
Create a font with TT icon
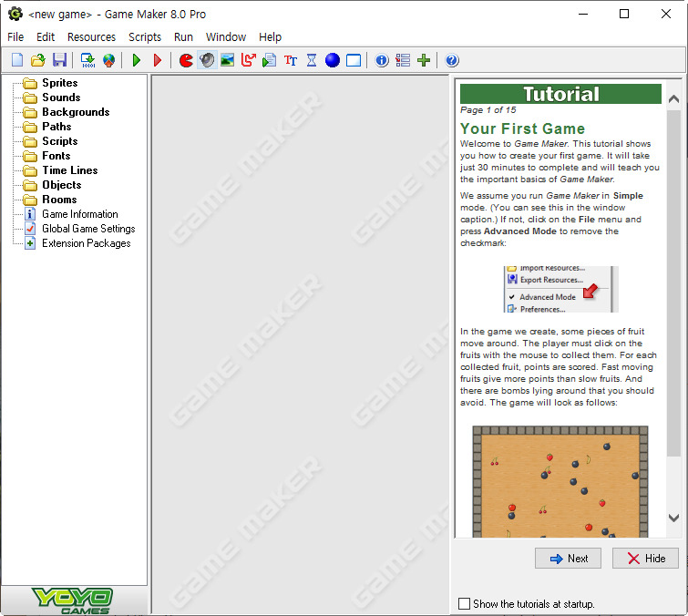point(291,60)
